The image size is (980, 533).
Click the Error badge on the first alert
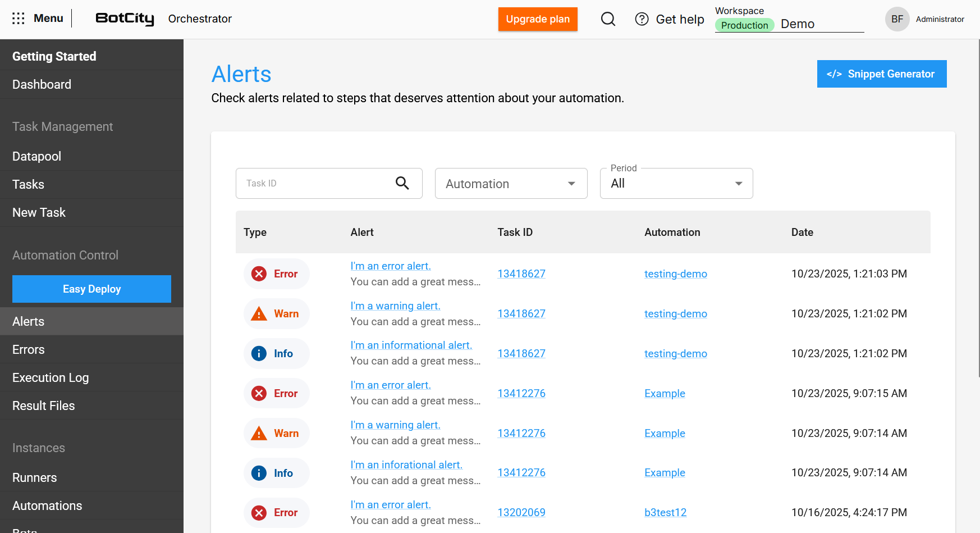click(276, 274)
